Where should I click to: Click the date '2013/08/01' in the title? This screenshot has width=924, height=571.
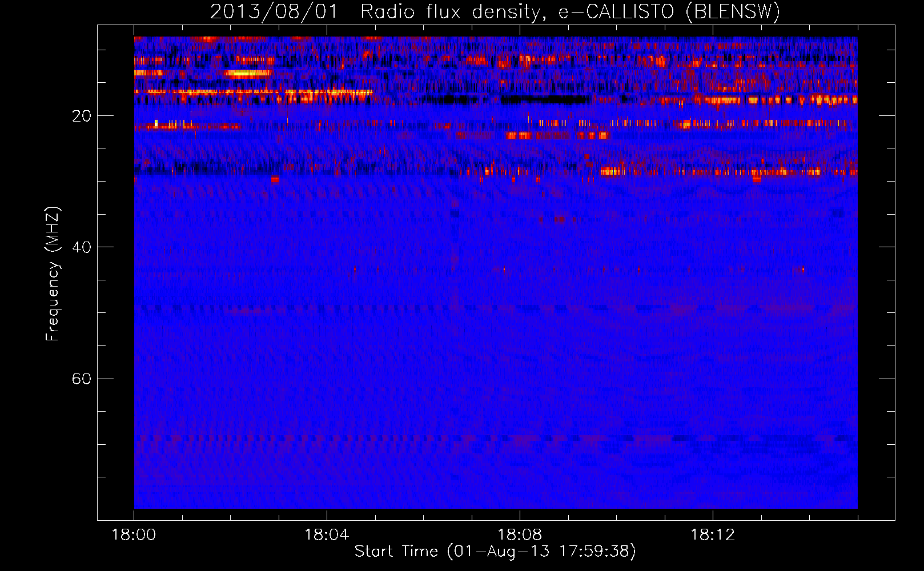pos(274,12)
